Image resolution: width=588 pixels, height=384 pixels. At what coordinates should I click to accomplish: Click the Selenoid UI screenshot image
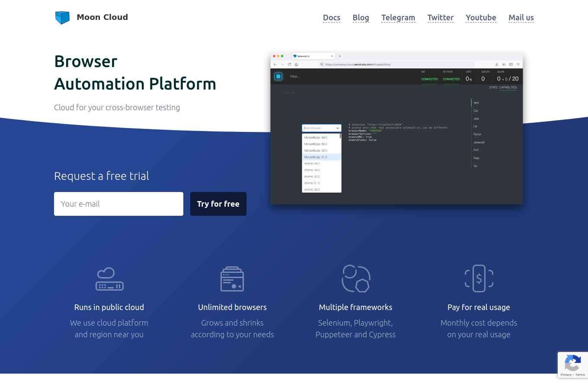[396, 128]
